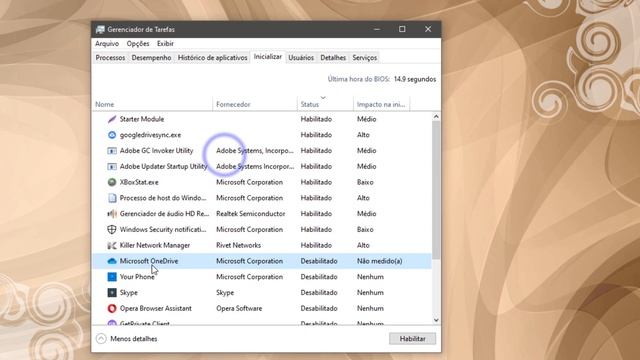Switch to the Serviços tab

pos(365,58)
